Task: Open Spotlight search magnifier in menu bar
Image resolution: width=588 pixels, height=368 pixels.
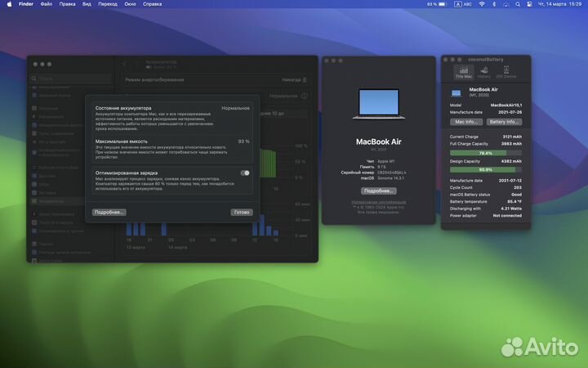Action: (518, 4)
